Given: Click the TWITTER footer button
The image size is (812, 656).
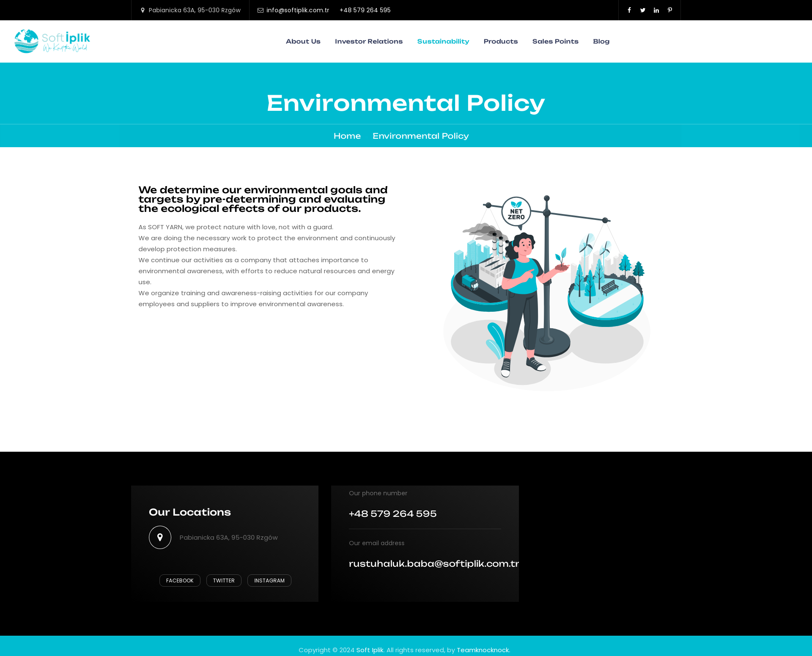Looking at the screenshot, I should [224, 580].
